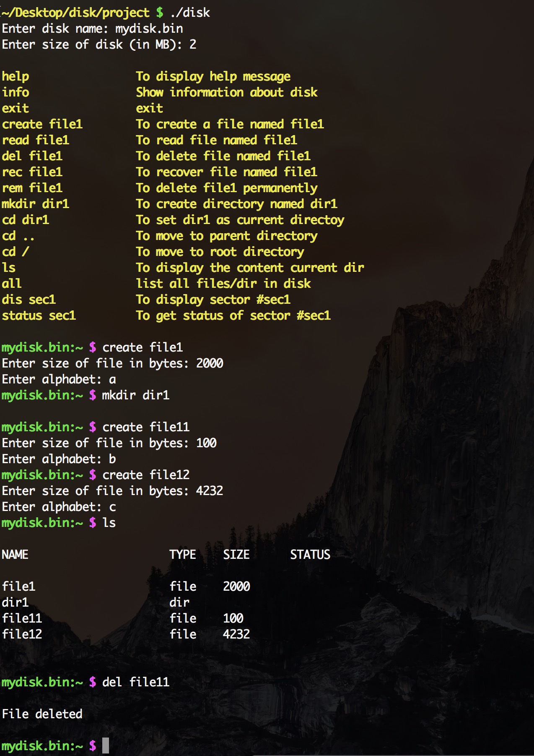This screenshot has width=534, height=756.
Task: Click the 'help' command in help list
Action: [16, 76]
